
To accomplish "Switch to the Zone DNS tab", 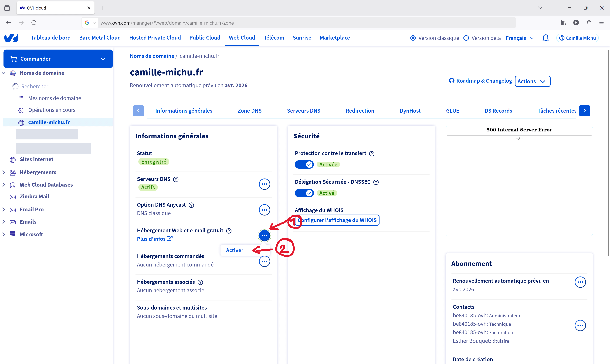I will [249, 111].
